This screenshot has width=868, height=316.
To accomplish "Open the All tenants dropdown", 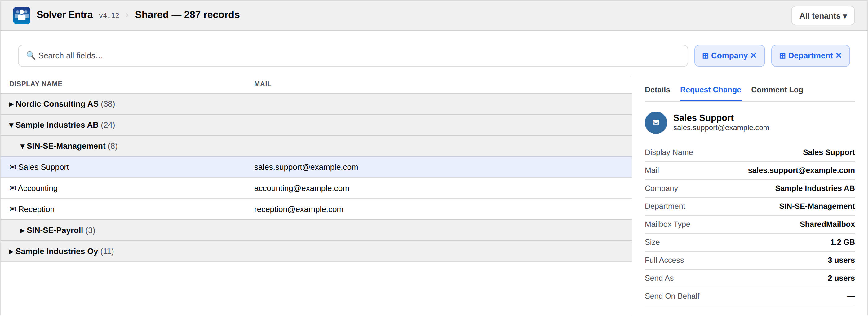I will click(822, 16).
